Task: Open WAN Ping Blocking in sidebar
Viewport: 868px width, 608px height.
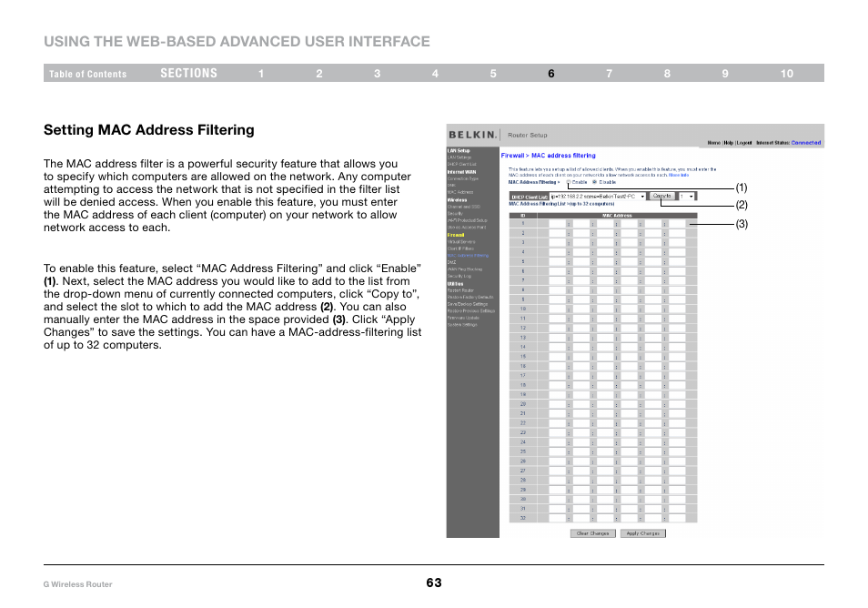Action: pyautogui.click(x=464, y=269)
